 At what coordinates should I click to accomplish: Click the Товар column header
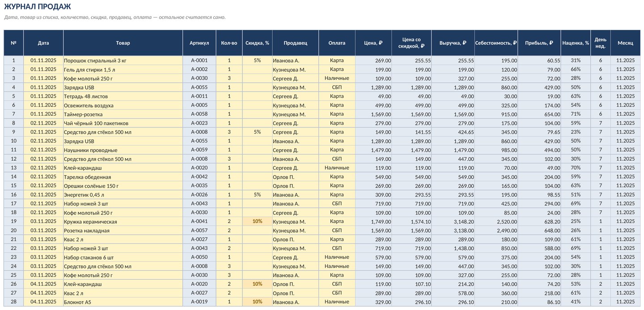tap(123, 43)
